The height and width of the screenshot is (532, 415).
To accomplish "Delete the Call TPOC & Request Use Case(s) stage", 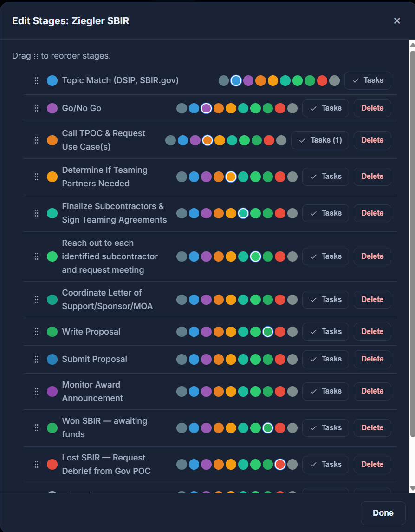I will pyautogui.click(x=372, y=140).
